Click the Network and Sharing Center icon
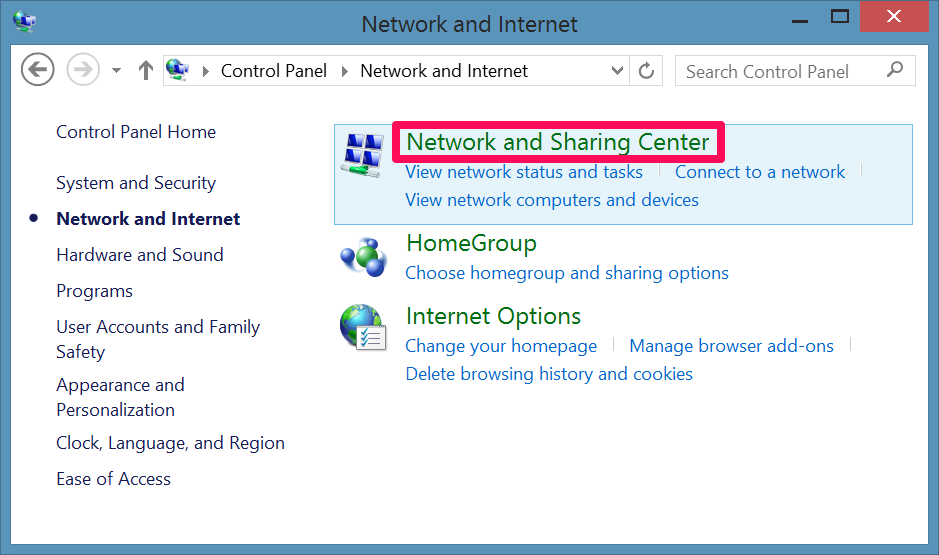Viewport: 939px width, 555px height. tap(363, 155)
